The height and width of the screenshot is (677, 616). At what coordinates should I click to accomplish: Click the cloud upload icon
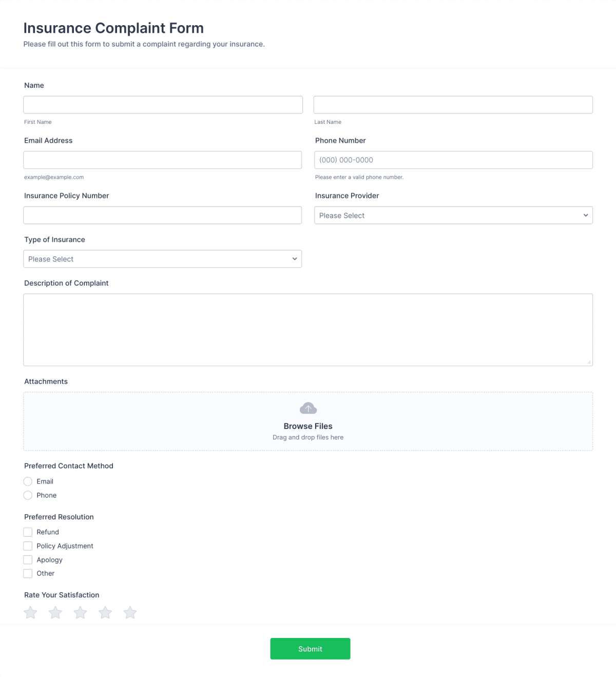tap(308, 408)
